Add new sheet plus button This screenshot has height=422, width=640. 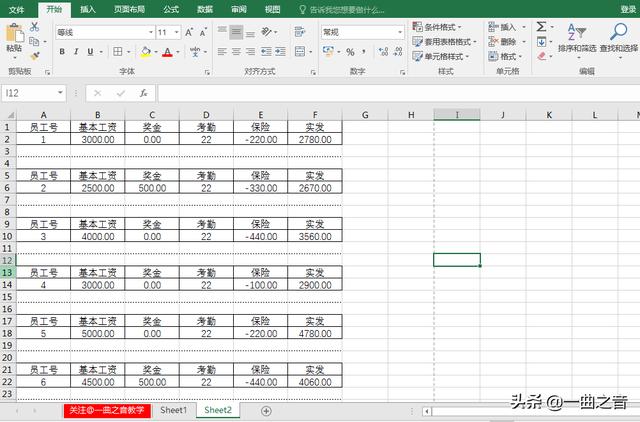point(266,411)
